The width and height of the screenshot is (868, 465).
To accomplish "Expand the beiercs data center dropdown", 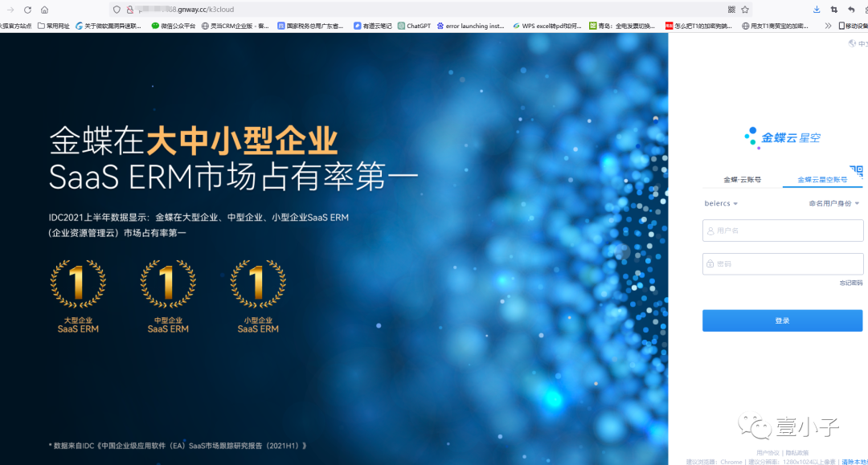I will point(721,203).
